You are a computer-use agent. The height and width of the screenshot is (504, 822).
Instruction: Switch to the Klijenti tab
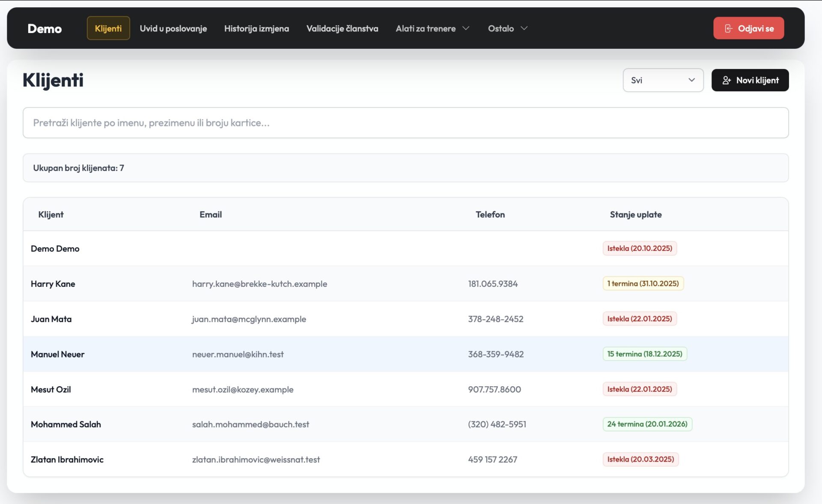click(108, 28)
